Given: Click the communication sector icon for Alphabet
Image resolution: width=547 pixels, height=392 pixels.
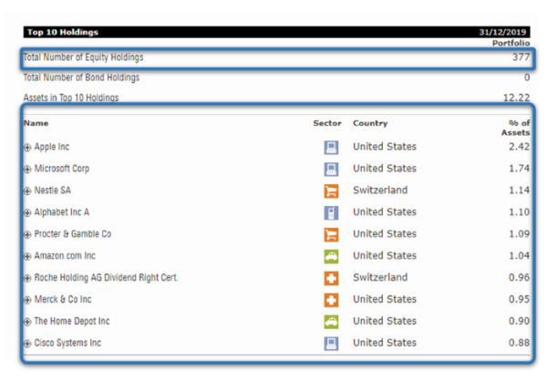Looking at the screenshot, I should pyautogui.click(x=331, y=212).
